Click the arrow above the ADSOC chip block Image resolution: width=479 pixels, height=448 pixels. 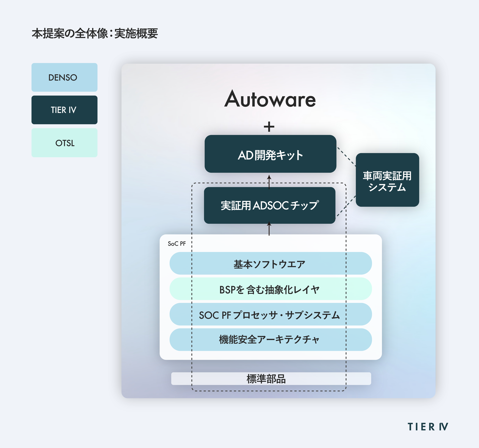(x=269, y=182)
